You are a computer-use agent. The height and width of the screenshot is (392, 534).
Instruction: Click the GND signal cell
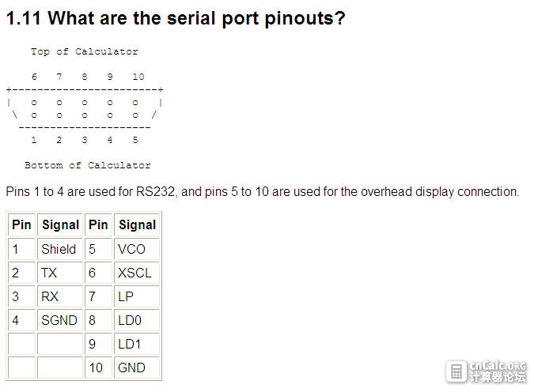tap(137, 367)
